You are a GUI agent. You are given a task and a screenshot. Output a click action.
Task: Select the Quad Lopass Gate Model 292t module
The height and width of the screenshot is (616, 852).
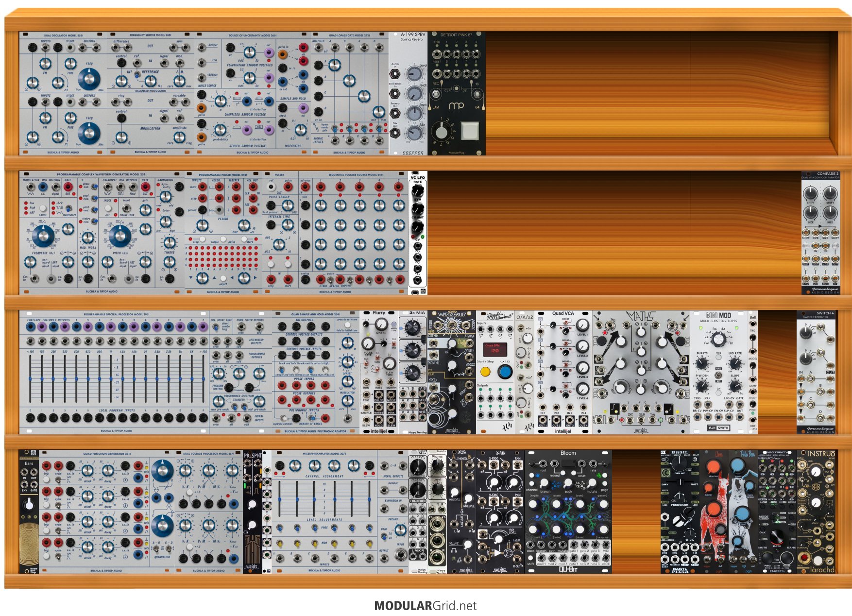tap(350, 93)
